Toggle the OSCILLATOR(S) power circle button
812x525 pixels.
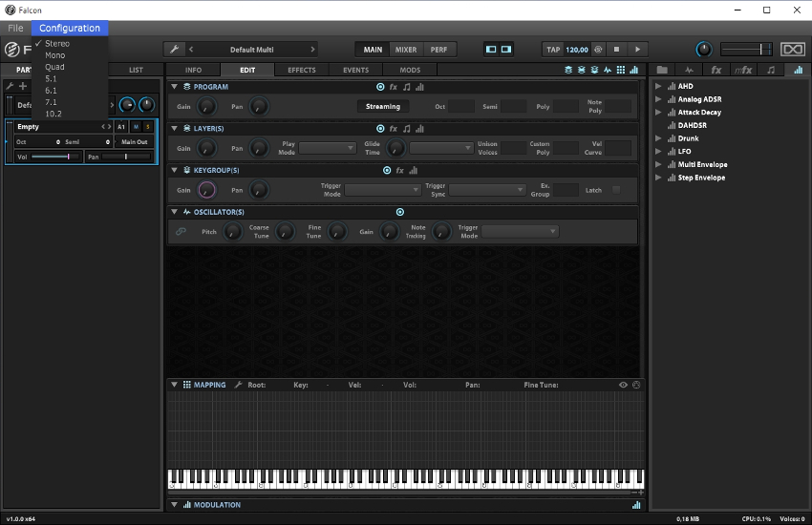point(399,212)
